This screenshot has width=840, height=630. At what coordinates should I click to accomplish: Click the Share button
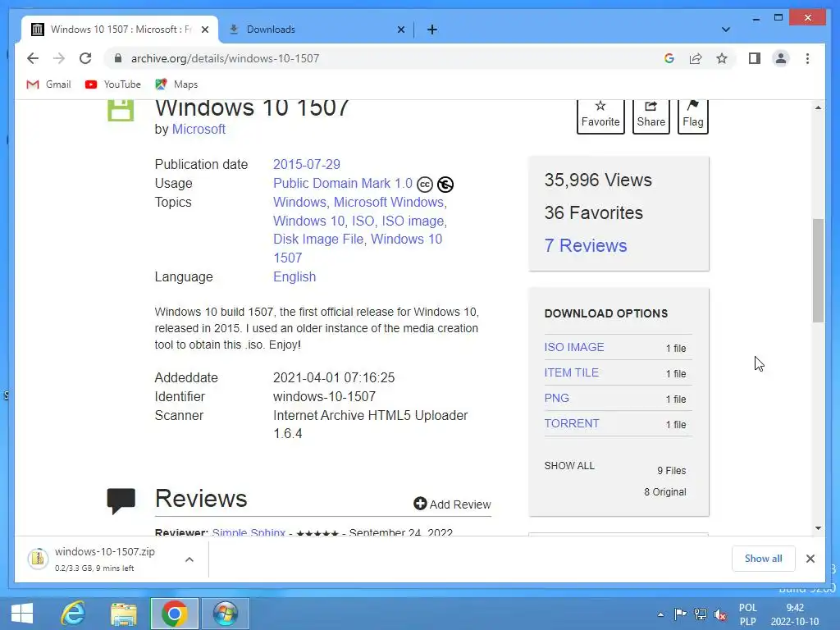click(651, 115)
